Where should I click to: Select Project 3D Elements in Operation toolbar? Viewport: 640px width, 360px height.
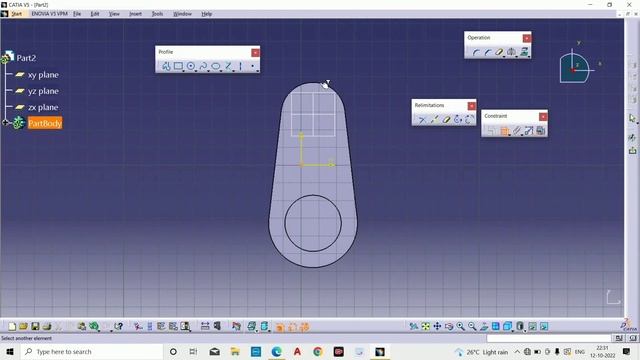pyautogui.click(x=524, y=52)
